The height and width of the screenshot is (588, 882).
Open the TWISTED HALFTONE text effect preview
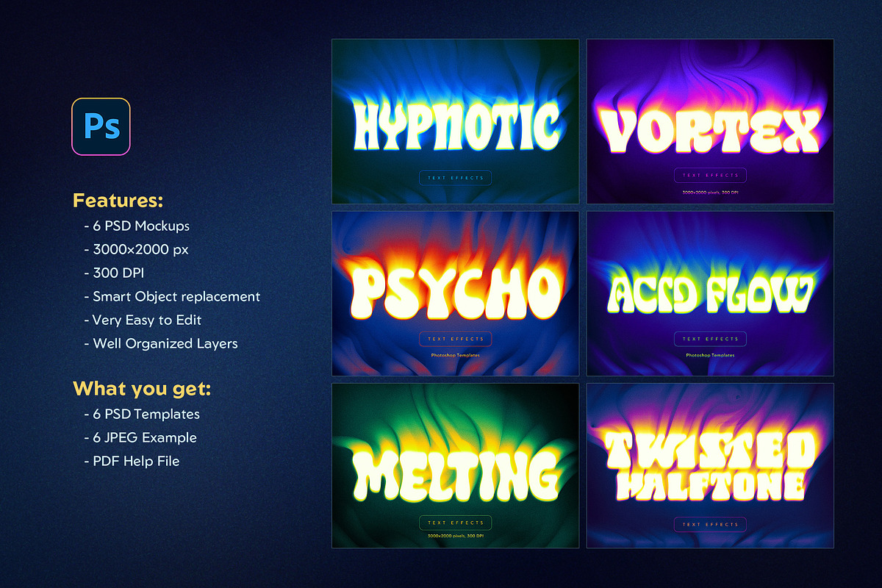710,465
